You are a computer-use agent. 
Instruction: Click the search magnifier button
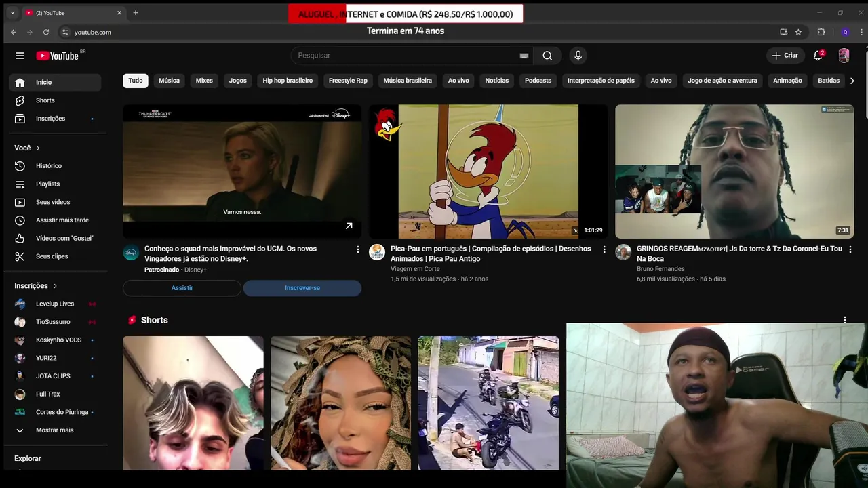pos(547,56)
